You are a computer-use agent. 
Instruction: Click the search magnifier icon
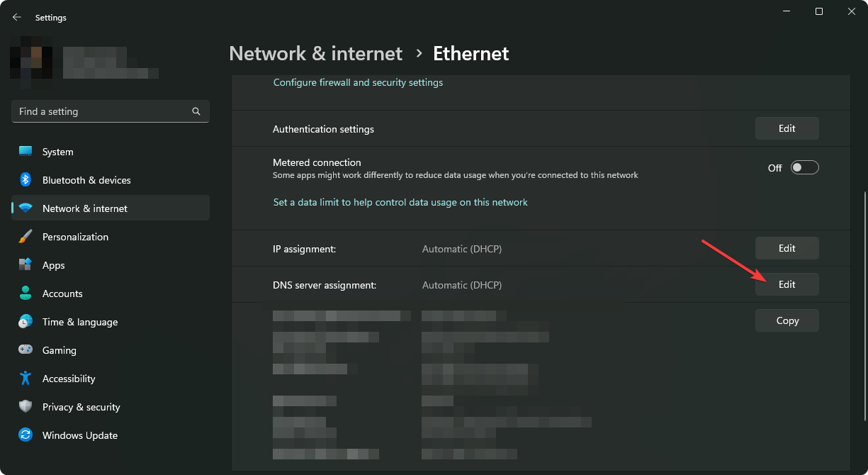tap(196, 111)
